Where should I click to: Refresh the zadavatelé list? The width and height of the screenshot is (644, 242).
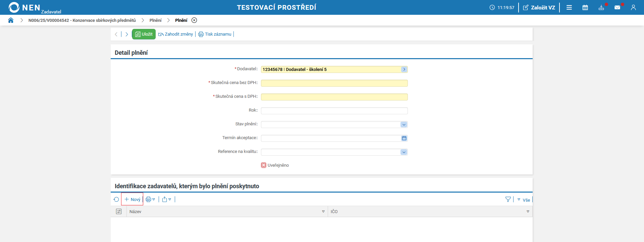pos(116,199)
